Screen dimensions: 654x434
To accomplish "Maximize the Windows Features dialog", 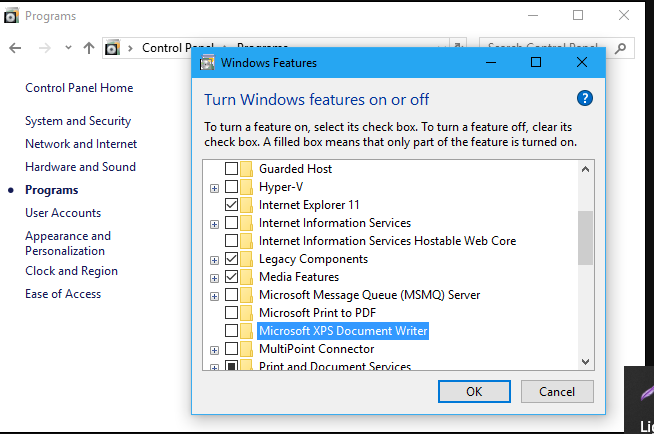I will [536, 63].
